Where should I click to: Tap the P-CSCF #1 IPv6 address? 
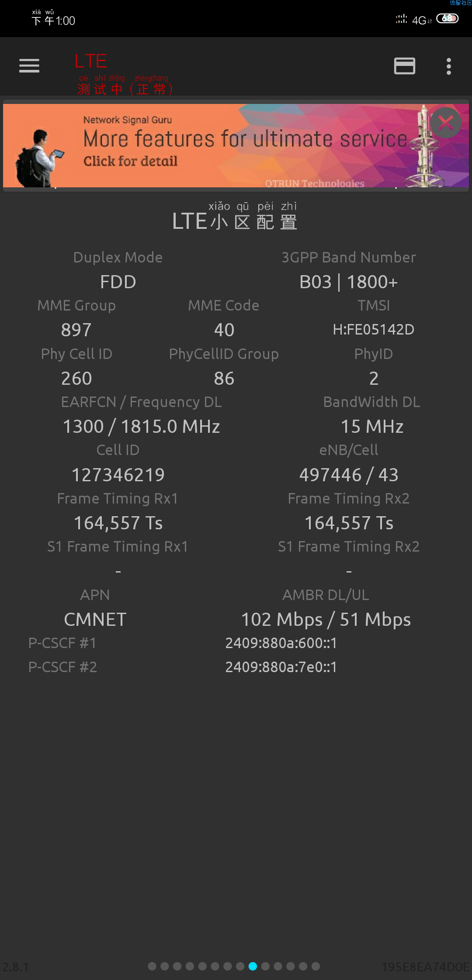pyautogui.click(x=281, y=643)
